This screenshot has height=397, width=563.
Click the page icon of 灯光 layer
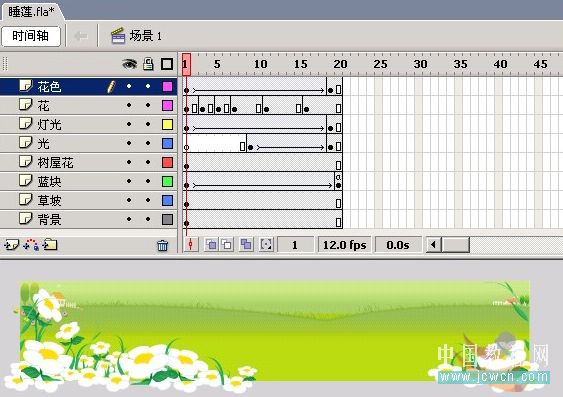(25, 124)
